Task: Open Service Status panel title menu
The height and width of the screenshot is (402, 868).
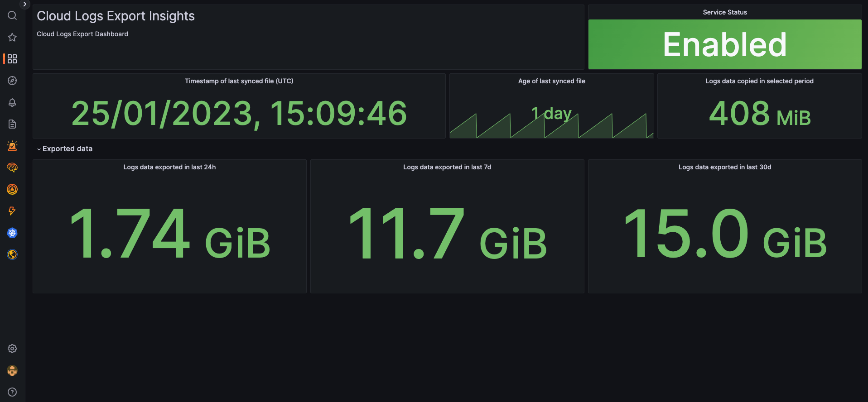Action: pyautogui.click(x=725, y=12)
